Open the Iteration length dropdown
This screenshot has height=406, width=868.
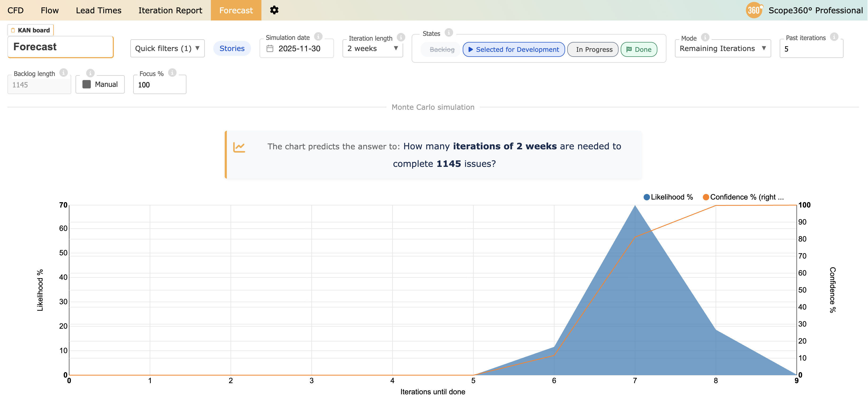[373, 48]
